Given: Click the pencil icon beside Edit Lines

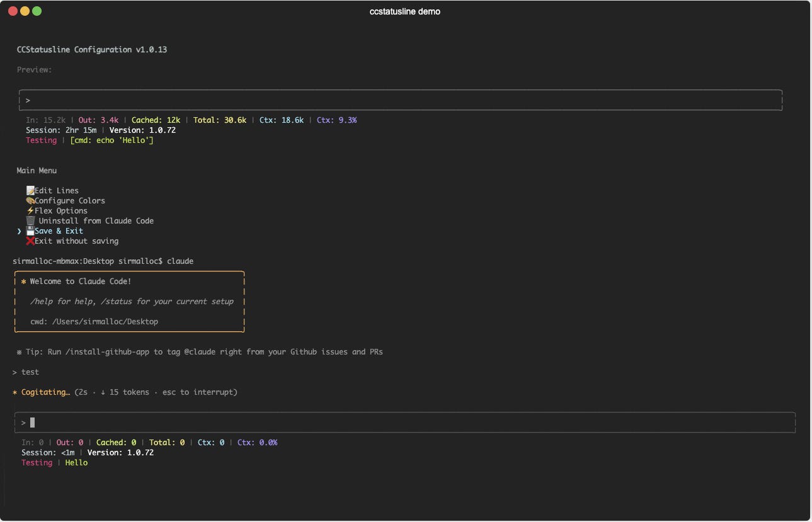Looking at the screenshot, I should click(29, 190).
